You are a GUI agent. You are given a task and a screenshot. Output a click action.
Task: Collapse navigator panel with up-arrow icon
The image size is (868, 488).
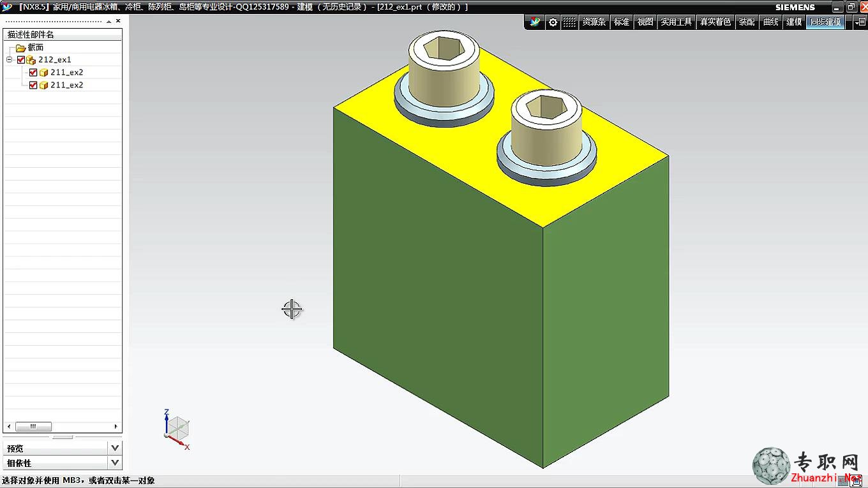108,21
